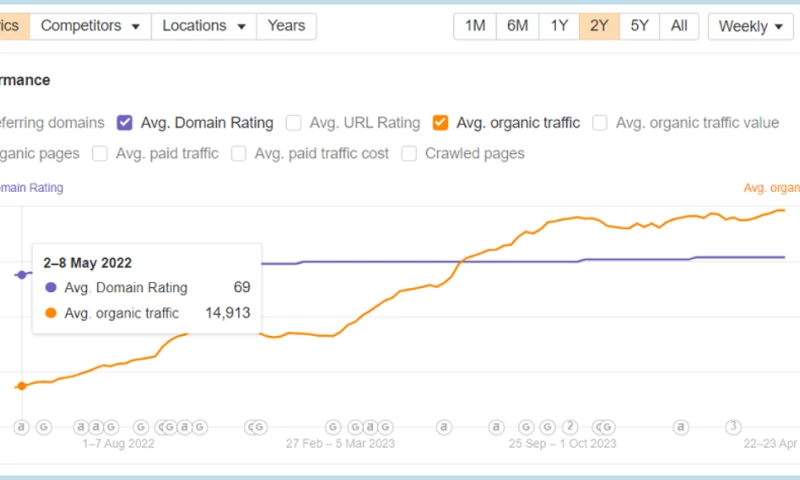Click the organic traffic value '14,913' in tooltip
Screen dimensions: 800x480
(x=228, y=313)
